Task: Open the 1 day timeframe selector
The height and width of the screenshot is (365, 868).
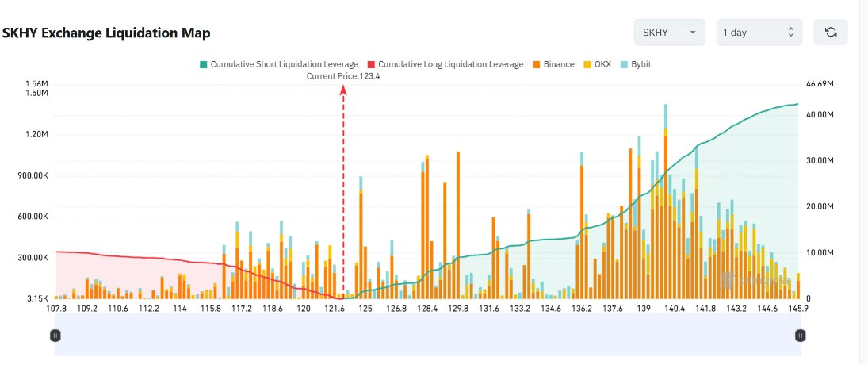Action: click(x=759, y=32)
